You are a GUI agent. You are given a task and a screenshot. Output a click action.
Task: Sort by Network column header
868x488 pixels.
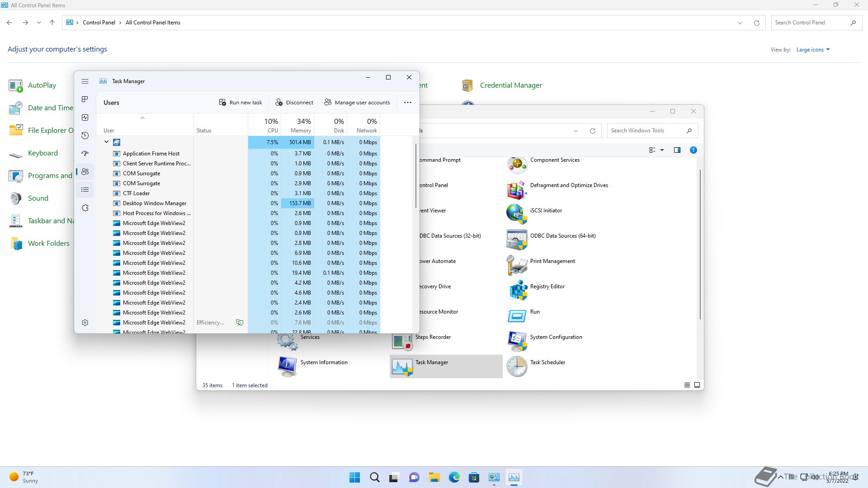(x=363, y=125)
